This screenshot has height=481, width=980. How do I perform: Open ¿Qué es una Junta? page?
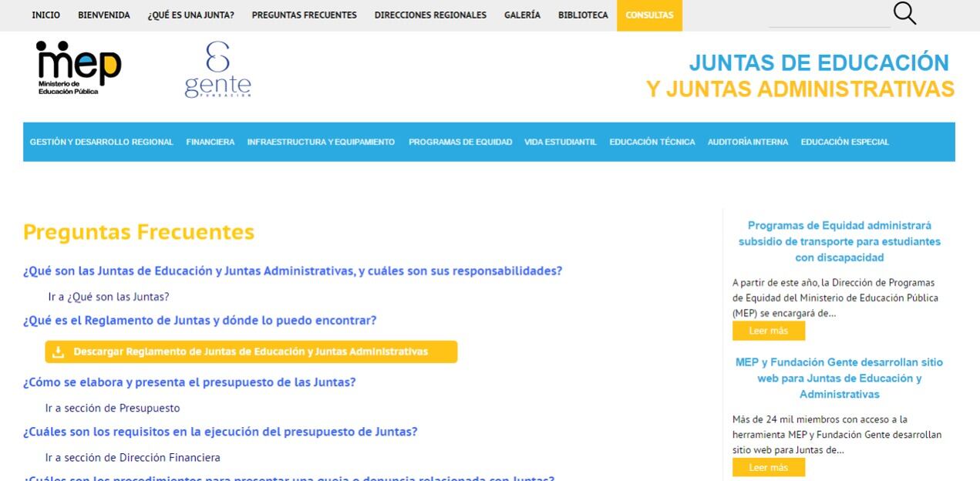(190, 15)
